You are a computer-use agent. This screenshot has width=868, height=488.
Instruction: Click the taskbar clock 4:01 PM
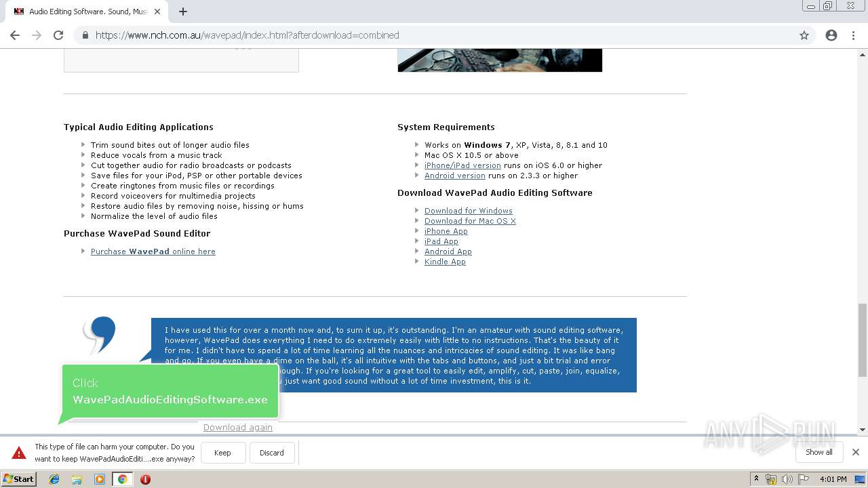[x=833, y=479]
